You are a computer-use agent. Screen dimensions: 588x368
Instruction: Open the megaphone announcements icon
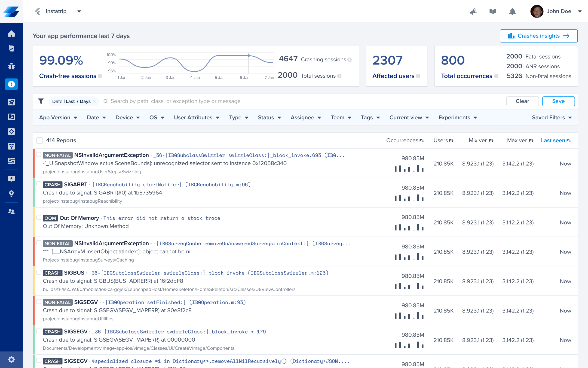point(473,11)
